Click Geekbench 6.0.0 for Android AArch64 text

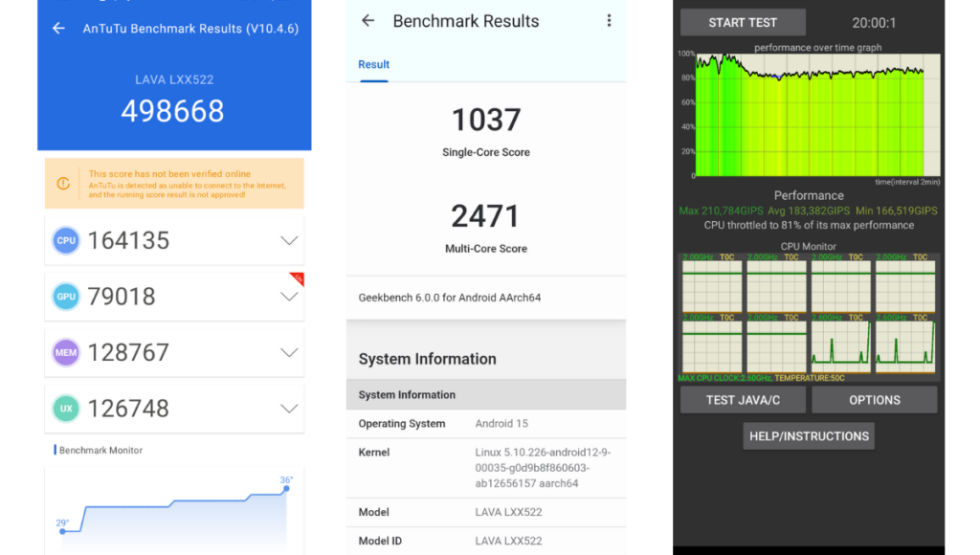pos(450,298)
